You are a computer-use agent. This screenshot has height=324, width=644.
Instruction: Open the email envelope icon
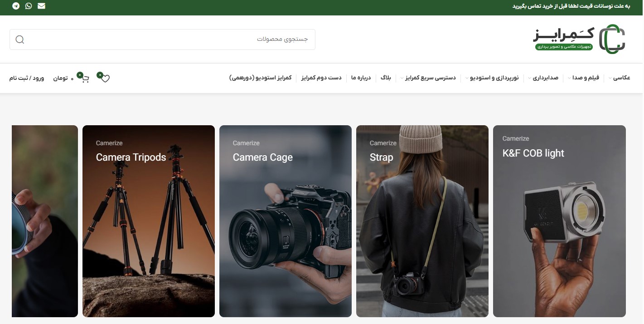tap(41, 6)
